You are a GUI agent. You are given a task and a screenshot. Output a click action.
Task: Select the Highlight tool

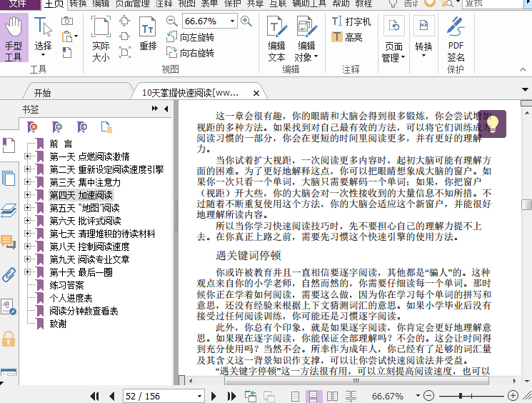click(347, 37)
